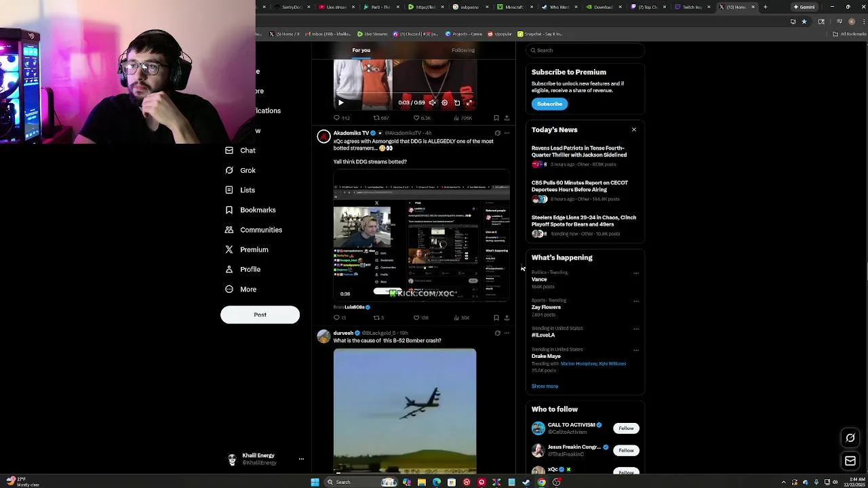Dismiss the Today's News panel
Screen dimensions: 868x488
634,129
